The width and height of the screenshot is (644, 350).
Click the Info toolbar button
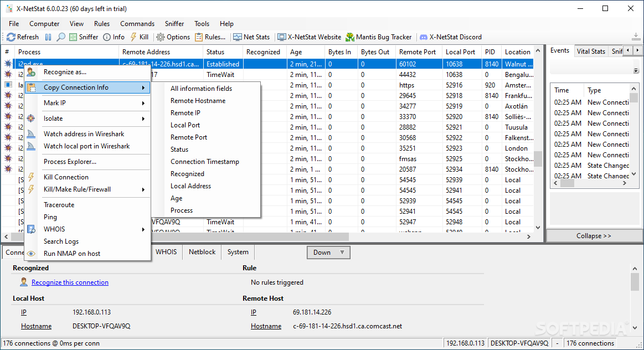114,37
